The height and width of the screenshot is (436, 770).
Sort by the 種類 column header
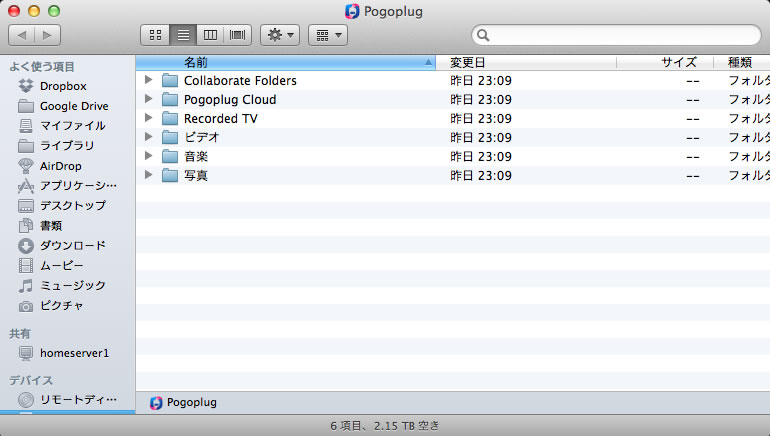coord(742,62)
